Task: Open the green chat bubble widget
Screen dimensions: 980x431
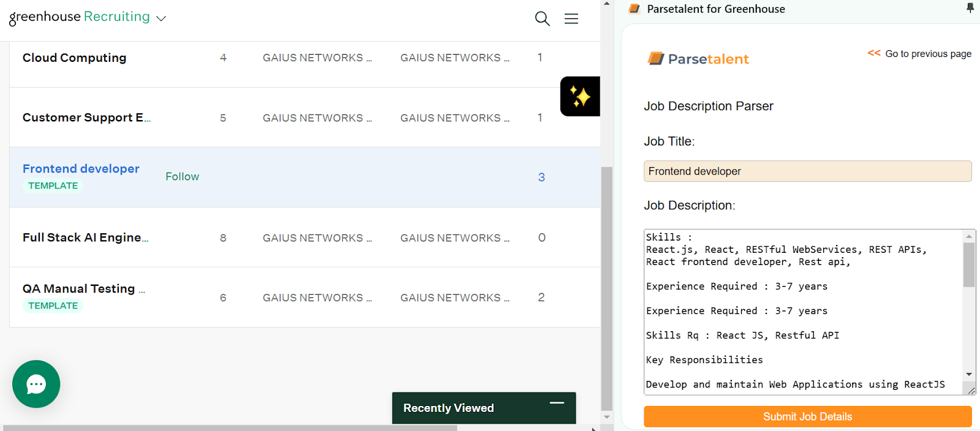Action: (x=36, y=384)
